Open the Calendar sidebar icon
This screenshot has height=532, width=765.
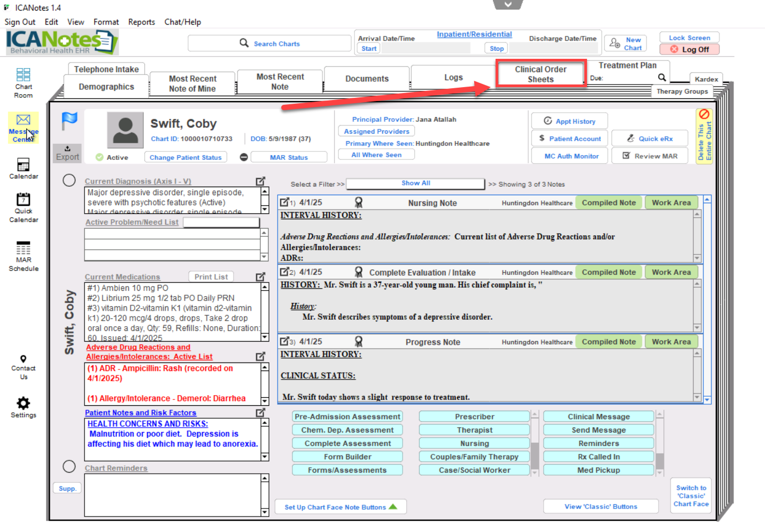[x=23, y=165]
